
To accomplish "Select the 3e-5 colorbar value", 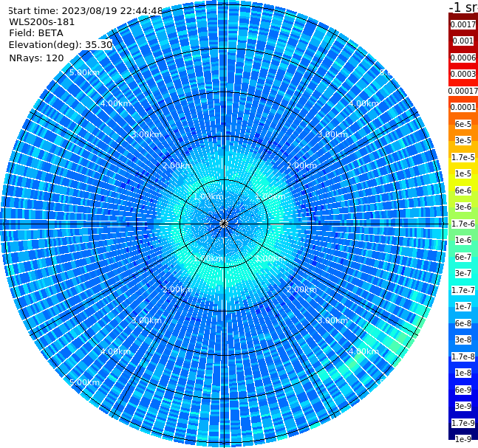I will [x=463, y=140].
